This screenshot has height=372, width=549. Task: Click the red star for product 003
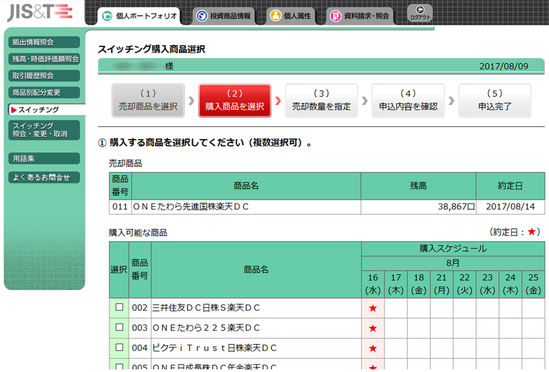coord(373,328)
